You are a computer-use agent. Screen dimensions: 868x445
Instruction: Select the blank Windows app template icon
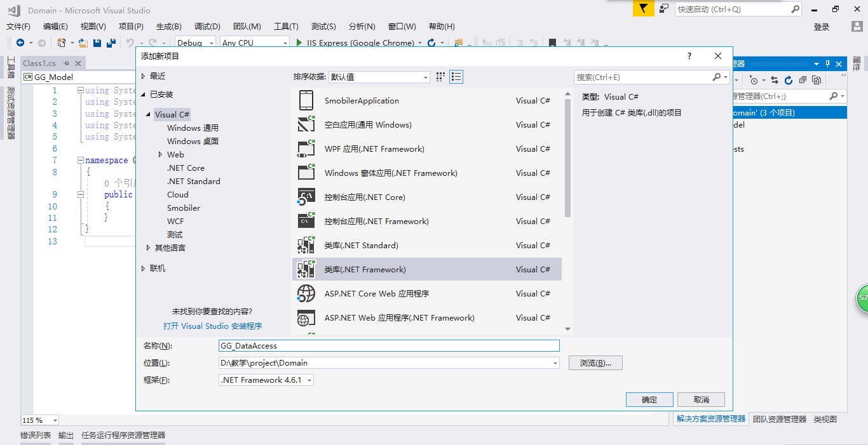[306, 124]
